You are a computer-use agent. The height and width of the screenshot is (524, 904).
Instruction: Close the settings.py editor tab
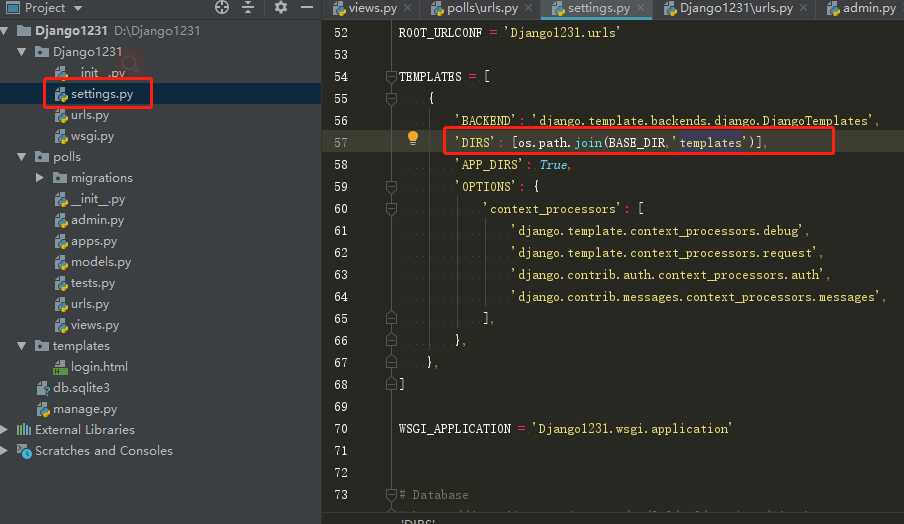pyautogui.click(x=640, y=8)
